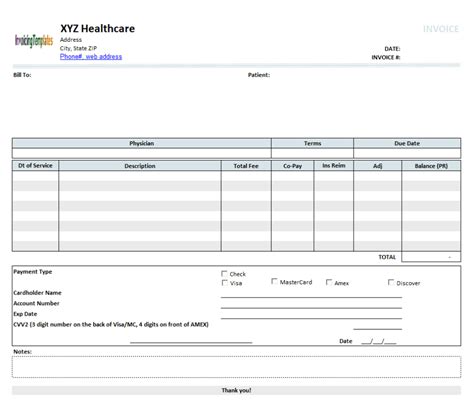Select the Address line text
Viewport: 474px width, 410px height.
[x=71, y=40]
